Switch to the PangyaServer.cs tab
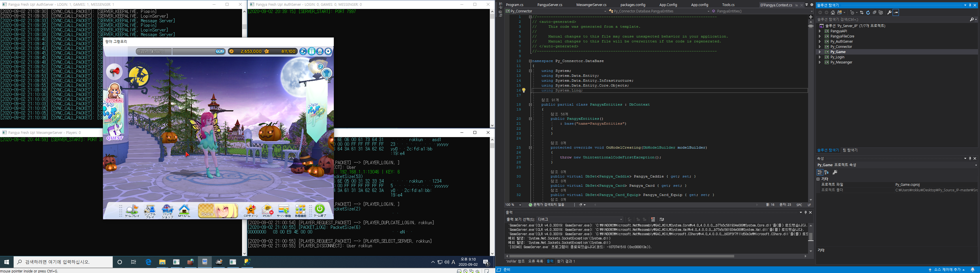This screenshot has height=273, width=980. [x=550, y=5]
